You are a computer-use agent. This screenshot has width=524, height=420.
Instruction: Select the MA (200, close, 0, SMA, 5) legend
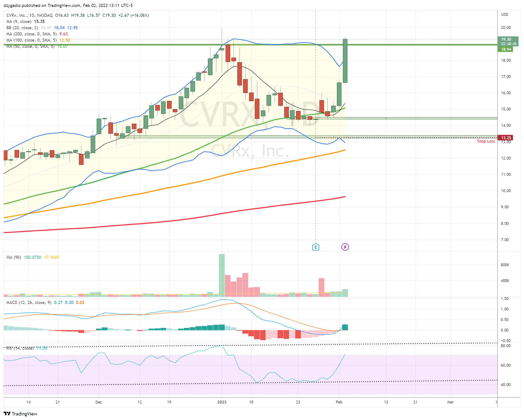(37, 34)
